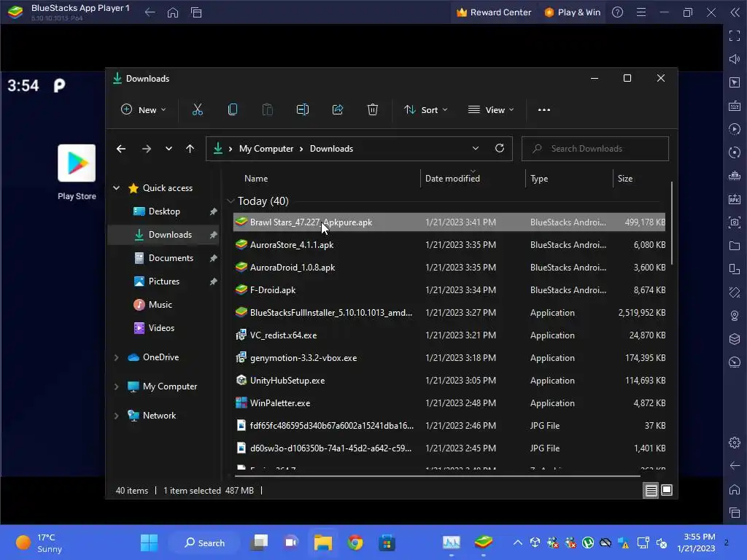The width and height of the screenshot is (747, 560).
Task: Click the Delete trash can icon
Action: pyautogui.click(x=373, y=110)
